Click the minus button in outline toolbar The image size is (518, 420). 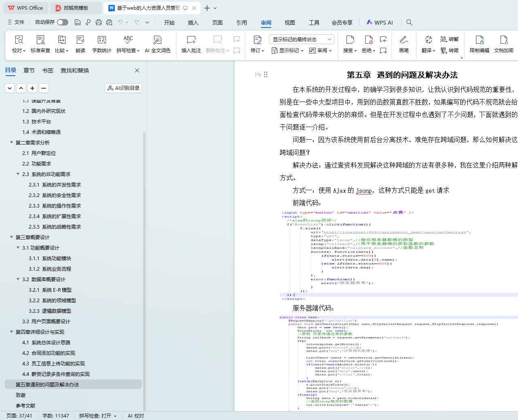click(x=44, y=88)
